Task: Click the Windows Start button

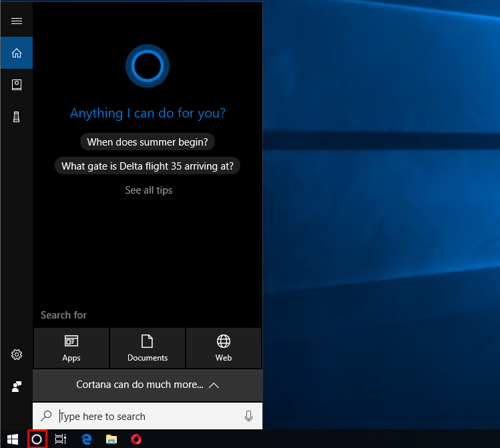Action: point(13,439)
